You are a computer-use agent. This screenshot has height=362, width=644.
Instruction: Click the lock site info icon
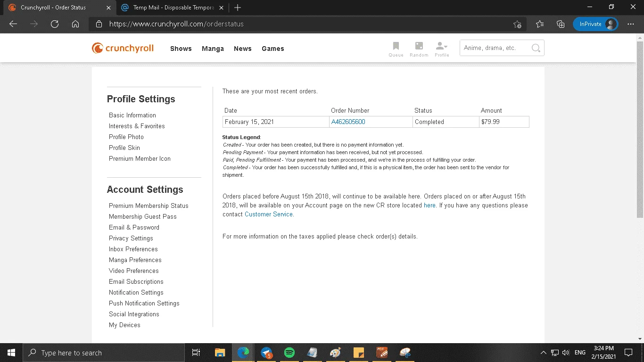tap(99, 24)
